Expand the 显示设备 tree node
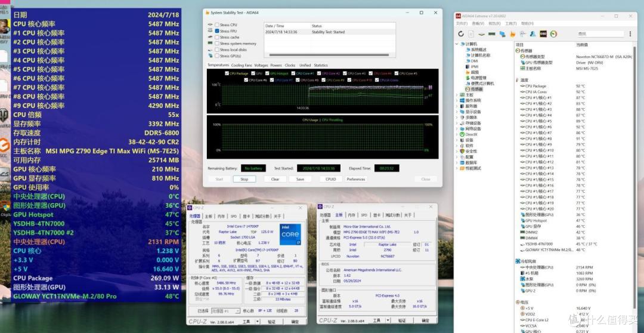The height and width of the screenshot is (333, 644). pos(457,112)
